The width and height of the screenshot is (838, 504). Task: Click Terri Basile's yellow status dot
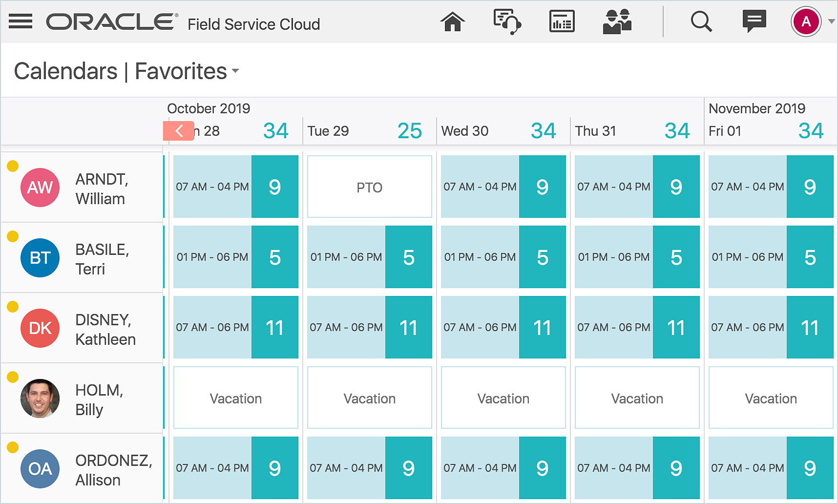[x=13, y=236]
